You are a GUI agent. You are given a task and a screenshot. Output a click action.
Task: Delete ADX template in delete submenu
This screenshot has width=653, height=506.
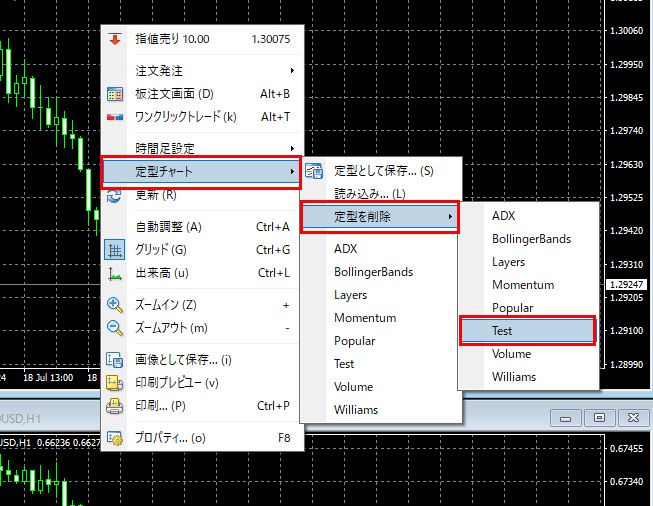pyautogui.click(x=528, y=216)
